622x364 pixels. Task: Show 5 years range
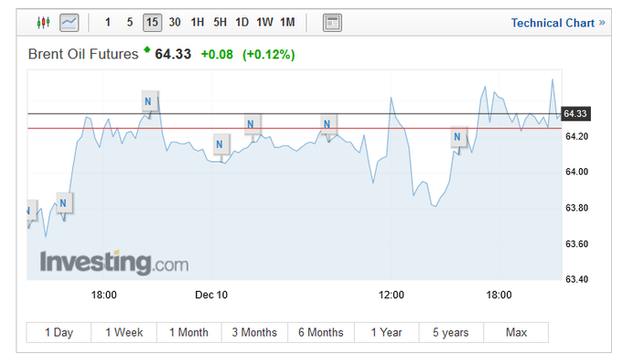coord(451,332)
